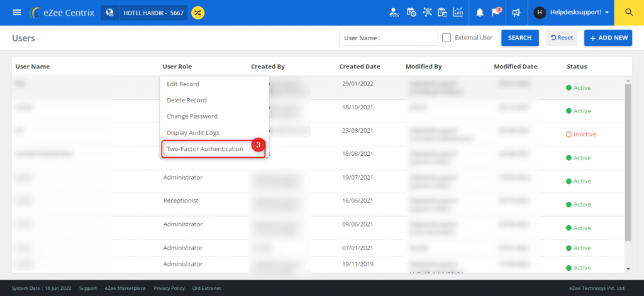This screenshot has height=296, width=644.
Task: Click the yellow search magnifier icon
Action: click(x=629, y=13)
